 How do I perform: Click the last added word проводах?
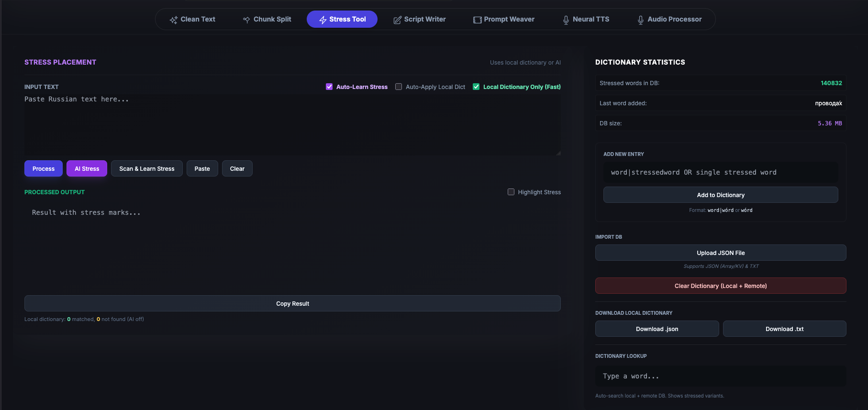(x=828, y=103)
